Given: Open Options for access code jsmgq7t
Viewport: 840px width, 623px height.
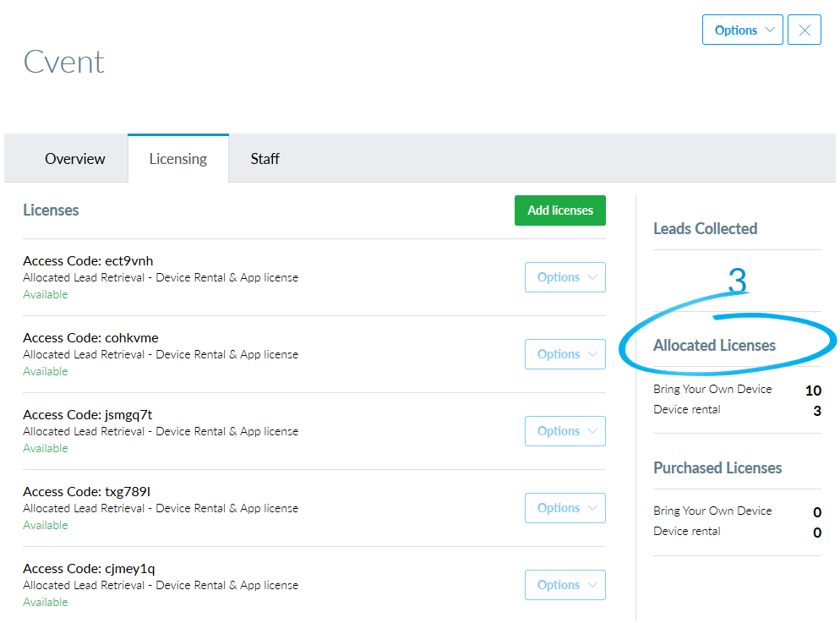Looking at the screenshot, I should point(565,431).
